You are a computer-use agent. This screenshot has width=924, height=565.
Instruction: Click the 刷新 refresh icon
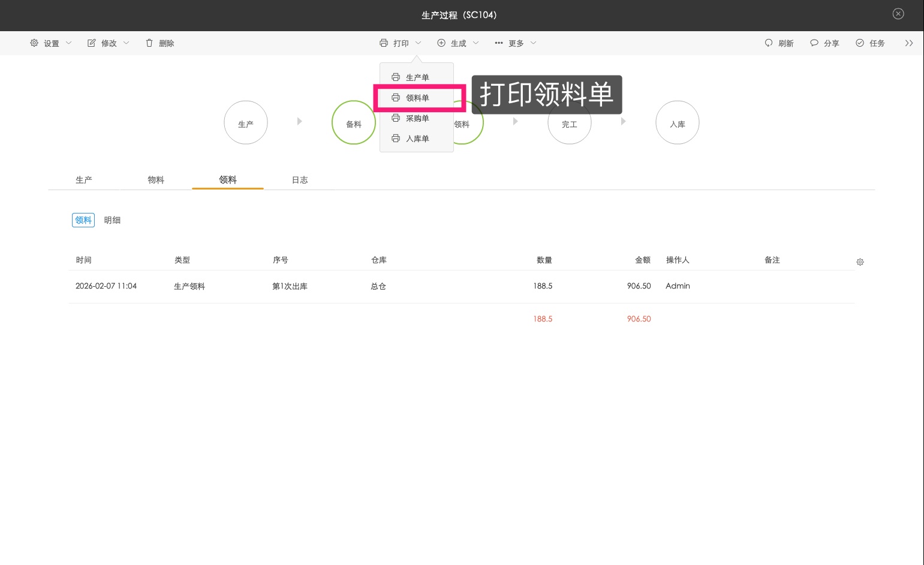click(x=769, y=43)
